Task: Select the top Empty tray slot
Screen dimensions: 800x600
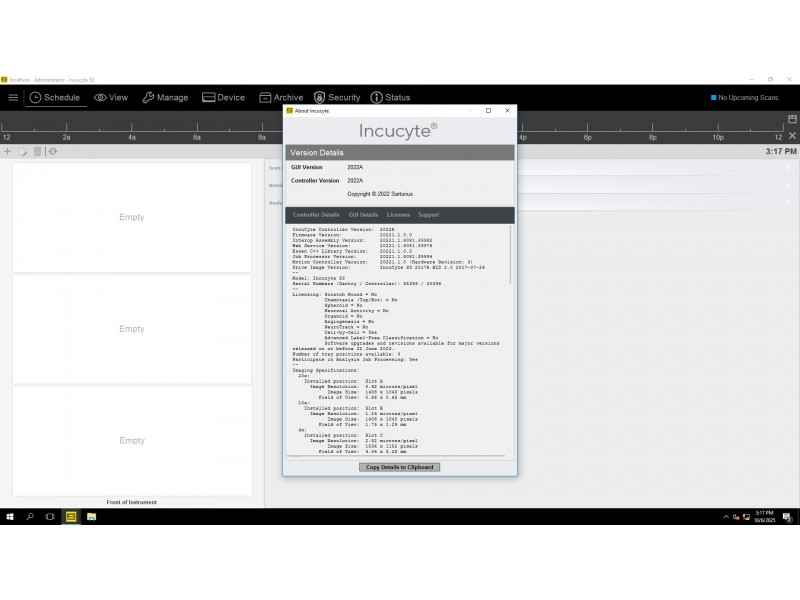Action: click(x=132, y=217)
